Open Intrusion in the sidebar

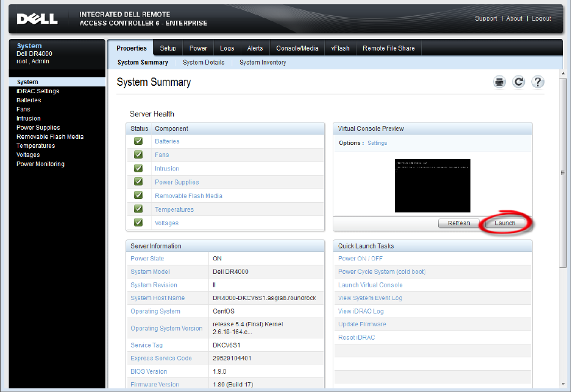[29, 118]
